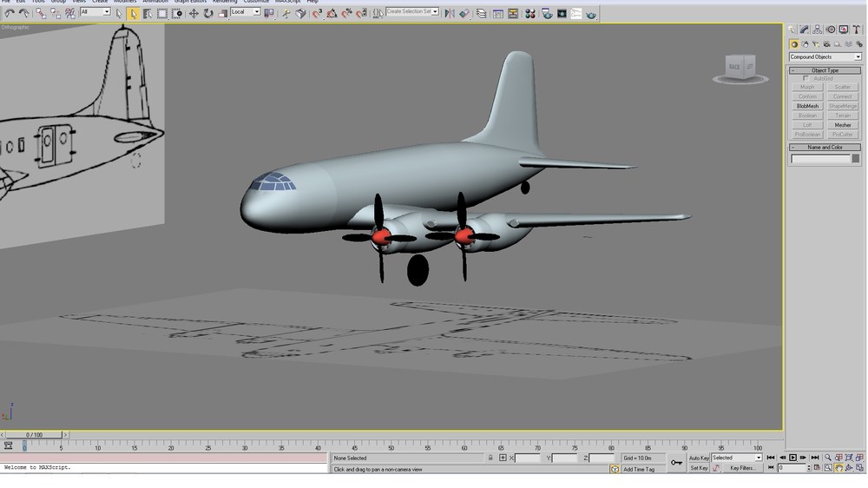Open the Layer Manager icon
This screenshot has height=488, width=868.
point(481,13)
